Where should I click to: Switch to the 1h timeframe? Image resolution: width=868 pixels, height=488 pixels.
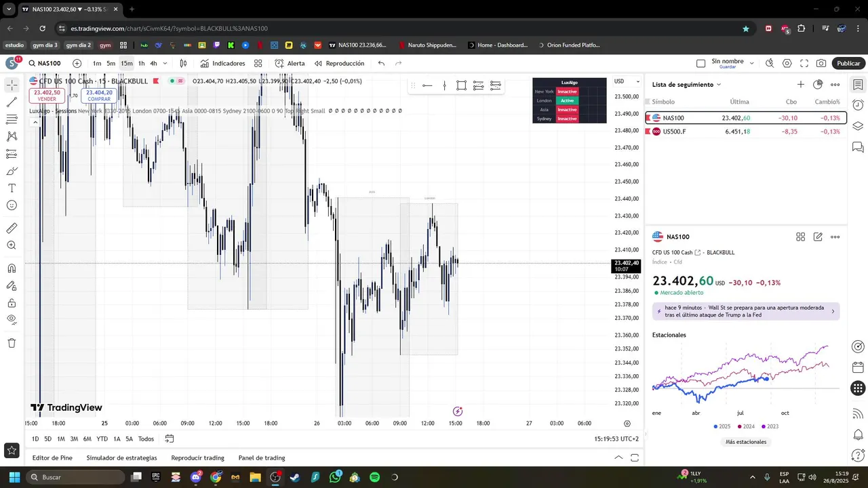pos(141,63)
